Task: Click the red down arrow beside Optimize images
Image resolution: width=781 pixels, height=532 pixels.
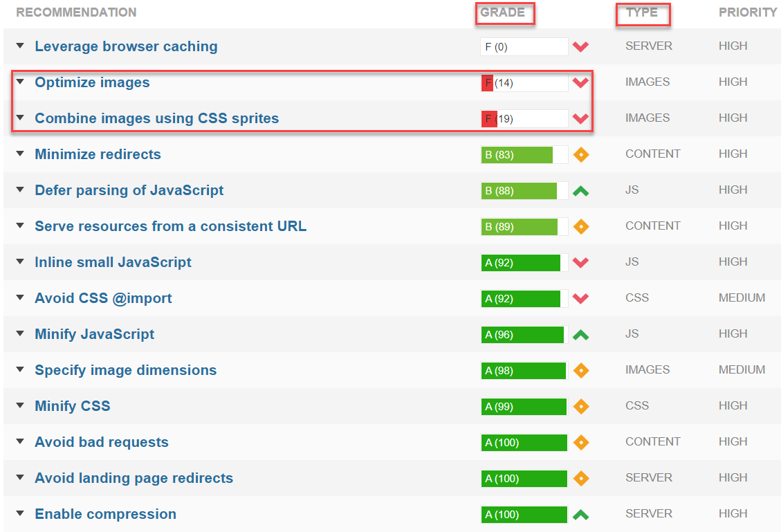Action: pyautogui.click(x=580, y=83)
